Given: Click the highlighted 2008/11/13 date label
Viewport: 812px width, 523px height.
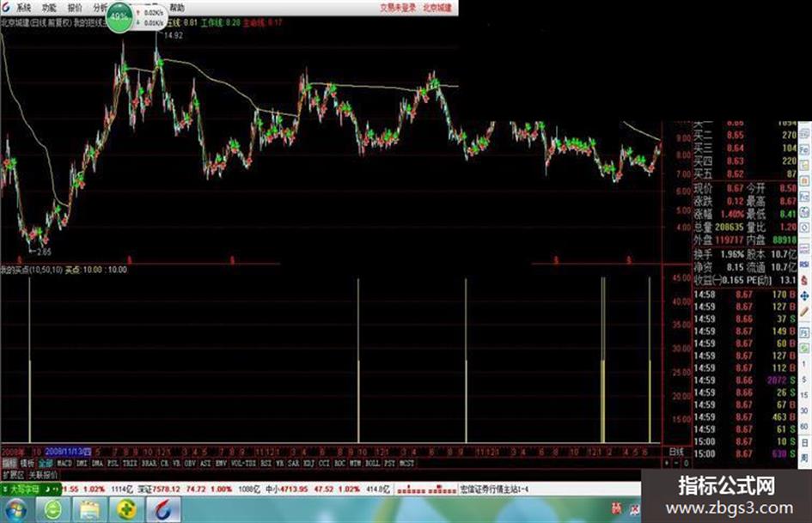Looking at the screenshot, I should 68,452.
